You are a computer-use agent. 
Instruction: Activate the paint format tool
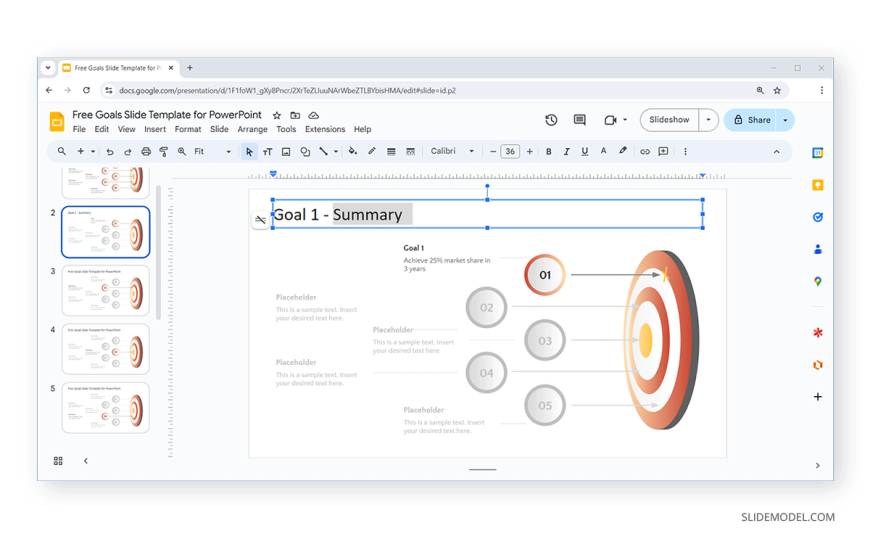[x=164, y=152]
